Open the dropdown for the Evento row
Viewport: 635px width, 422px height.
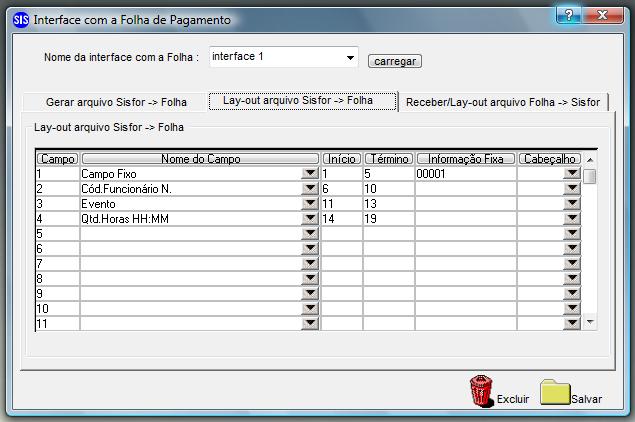point(310,203)
